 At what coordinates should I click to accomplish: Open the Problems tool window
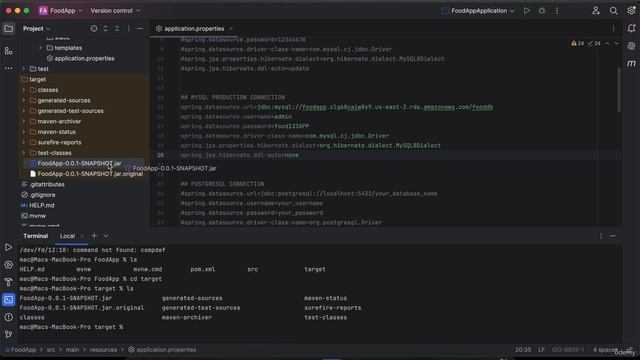pos(8,317)
